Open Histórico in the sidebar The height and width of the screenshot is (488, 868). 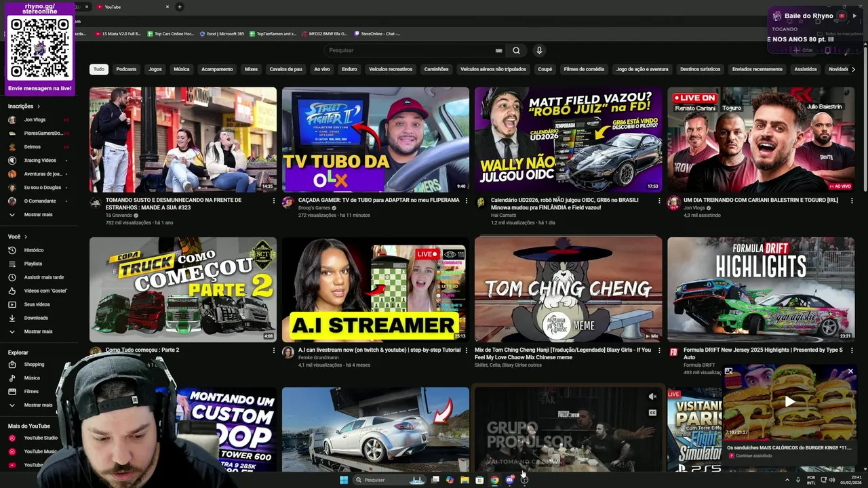click(34, 250)
